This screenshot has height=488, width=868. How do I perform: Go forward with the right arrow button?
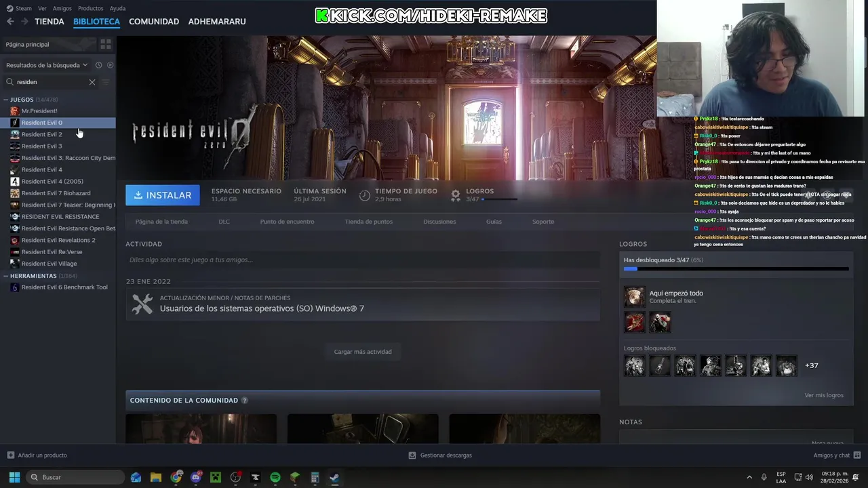(x=24, y=22)
